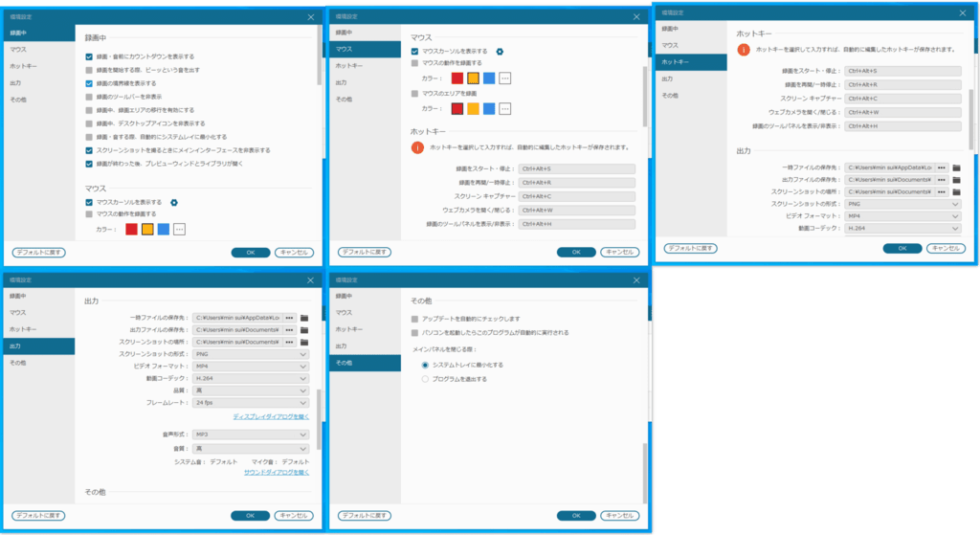Check アップデートを自動的にチェックします option
Image resolution: width=980 pixels, height=535 pixels.
point(413,319)
